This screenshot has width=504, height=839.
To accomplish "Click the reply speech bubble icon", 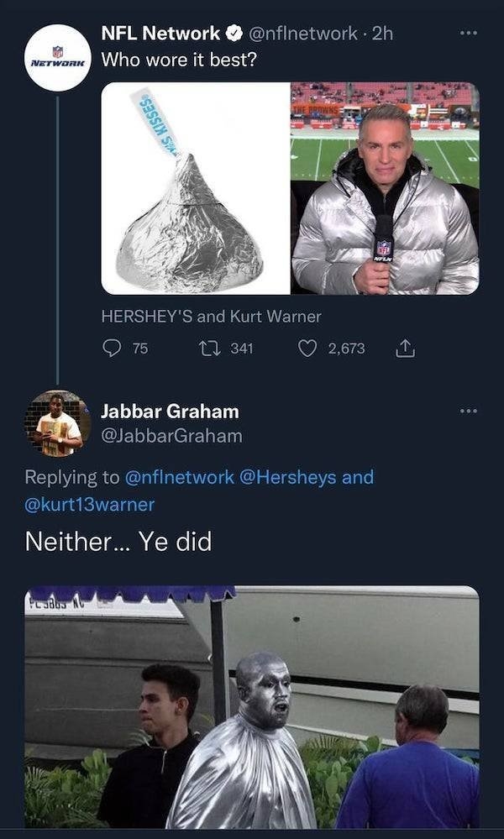I will [x=112, y=348].
